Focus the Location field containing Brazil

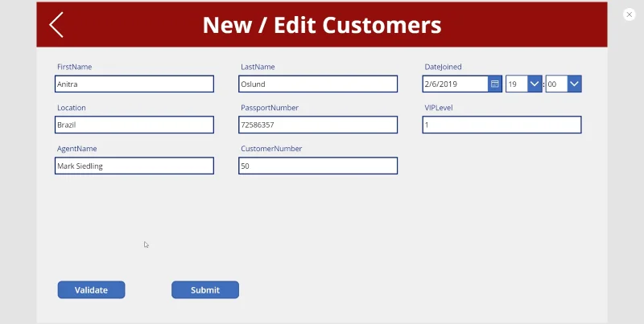click(134, 125)
